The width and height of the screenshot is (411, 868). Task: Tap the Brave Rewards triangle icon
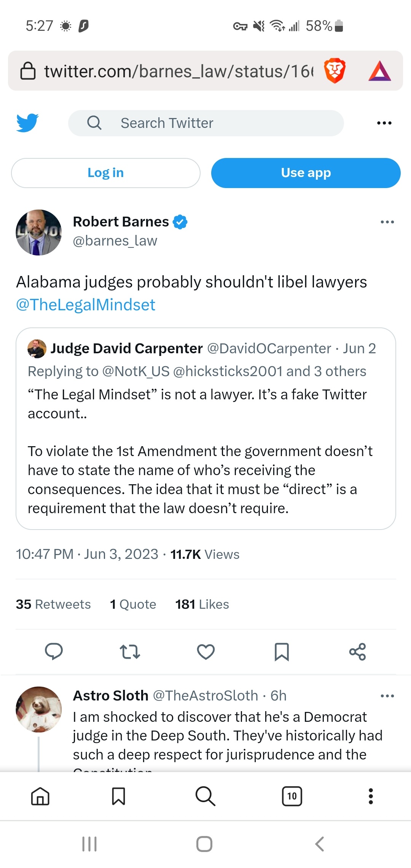coord(379,71)
